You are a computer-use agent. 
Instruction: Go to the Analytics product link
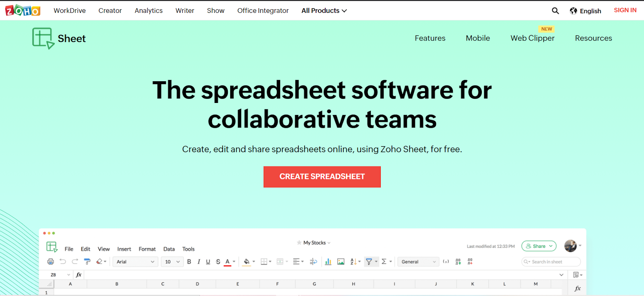(x=149, y=11)
